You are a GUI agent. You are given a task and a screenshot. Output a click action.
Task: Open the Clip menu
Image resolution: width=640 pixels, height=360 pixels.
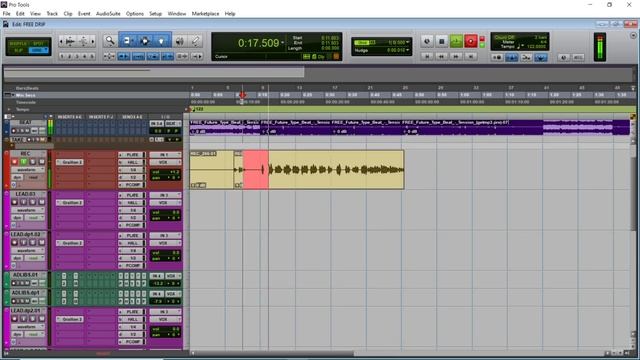pyautogui.click(x=68, y=13)
